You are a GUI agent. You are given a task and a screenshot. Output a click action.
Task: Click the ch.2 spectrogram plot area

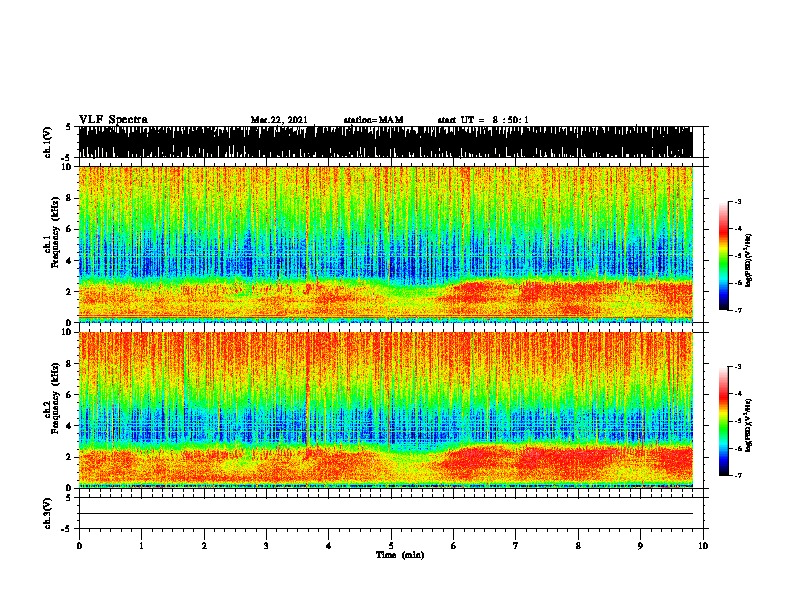[x=385, y=410]
